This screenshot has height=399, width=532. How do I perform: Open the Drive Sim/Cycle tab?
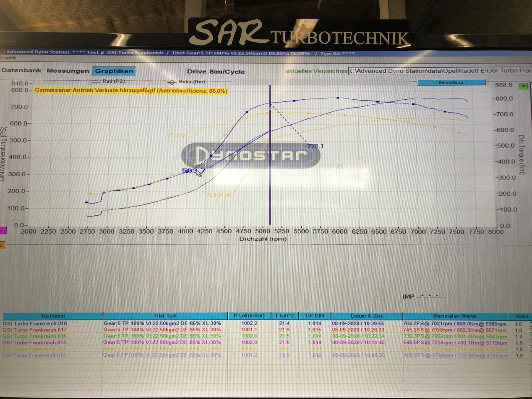(x=216, y=71)
